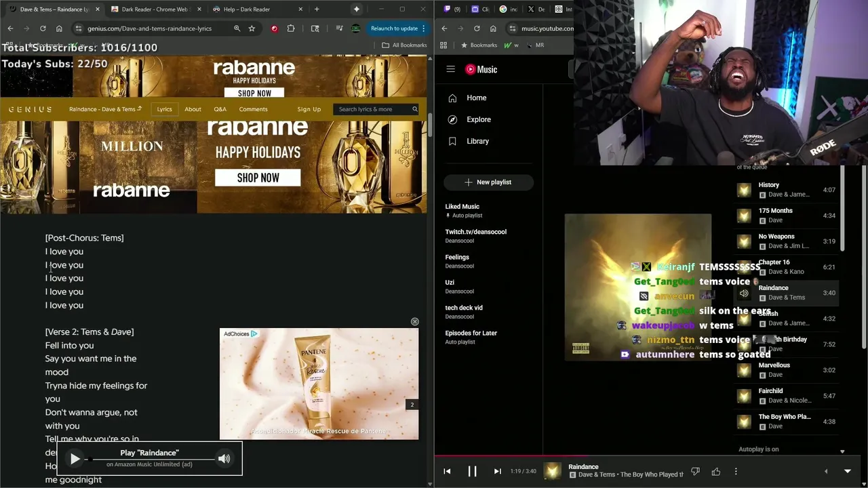Play Marvellous from the queue
The width and height of the screenshot is (868, 488).
pos(787,370)
